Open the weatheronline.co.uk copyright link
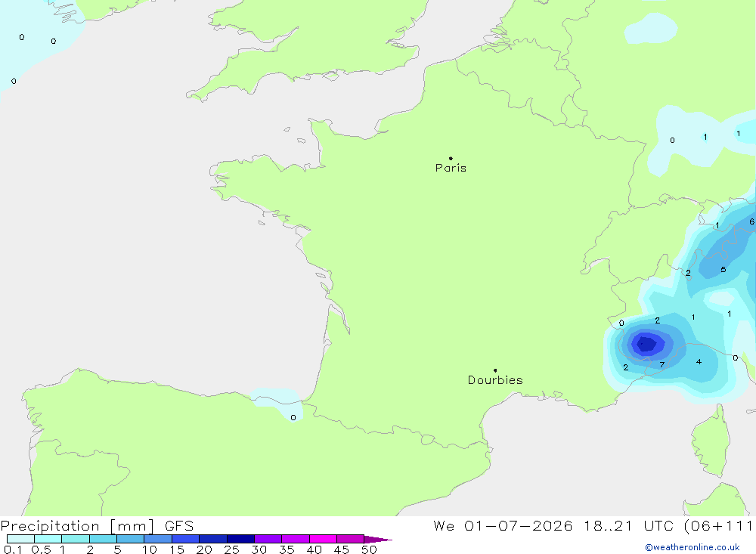This screenshot has height=554, width=756. (x=692, y=547)
